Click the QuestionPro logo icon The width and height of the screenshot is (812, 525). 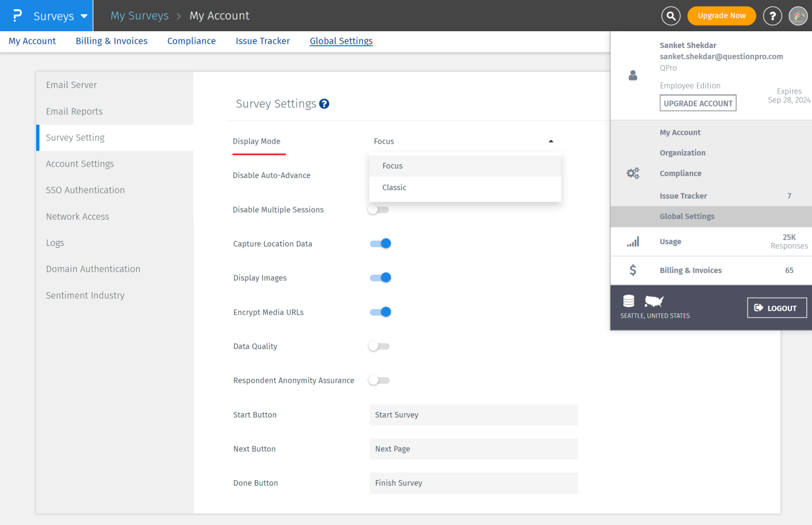pos(17,16)
